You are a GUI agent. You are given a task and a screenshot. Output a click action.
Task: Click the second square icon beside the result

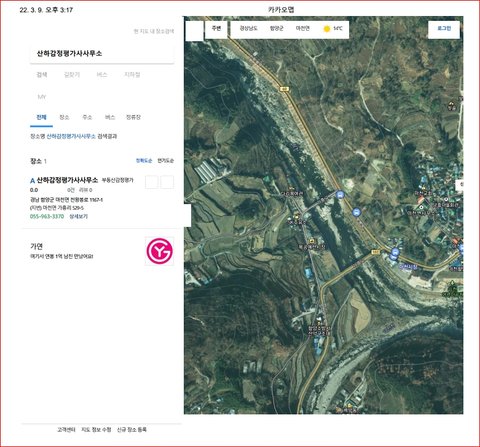pos(167,182)
